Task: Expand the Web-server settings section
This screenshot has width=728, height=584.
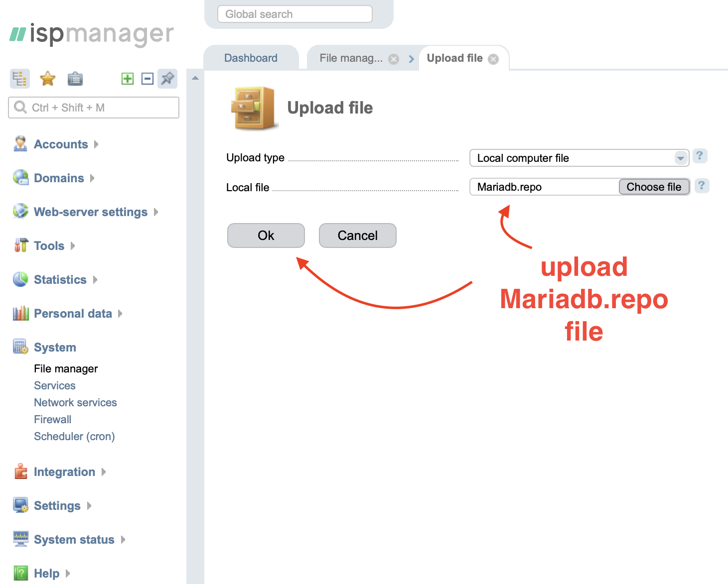Action: tap(156, 212)
